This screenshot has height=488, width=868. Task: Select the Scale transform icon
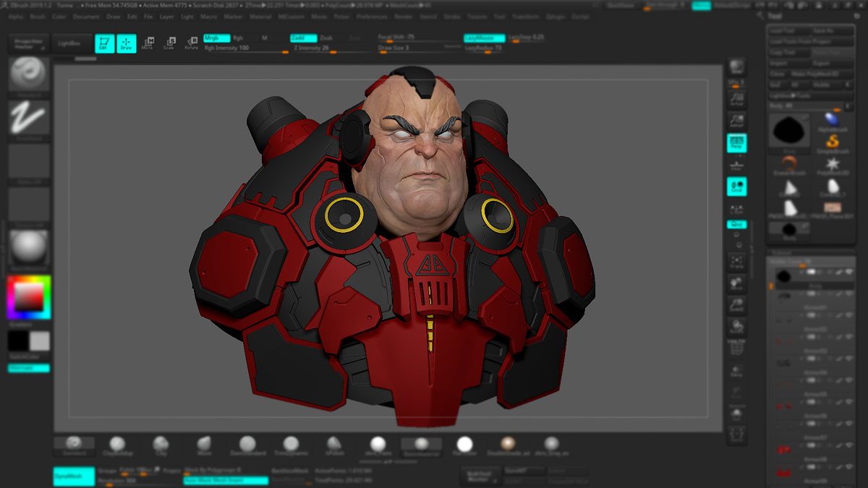(x=169, y=43)
